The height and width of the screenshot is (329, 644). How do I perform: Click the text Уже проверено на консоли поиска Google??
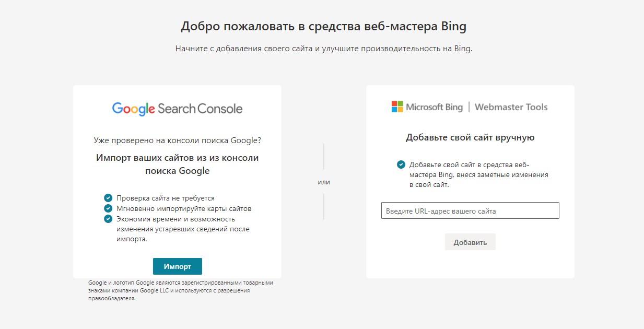[x=177, y=140]
